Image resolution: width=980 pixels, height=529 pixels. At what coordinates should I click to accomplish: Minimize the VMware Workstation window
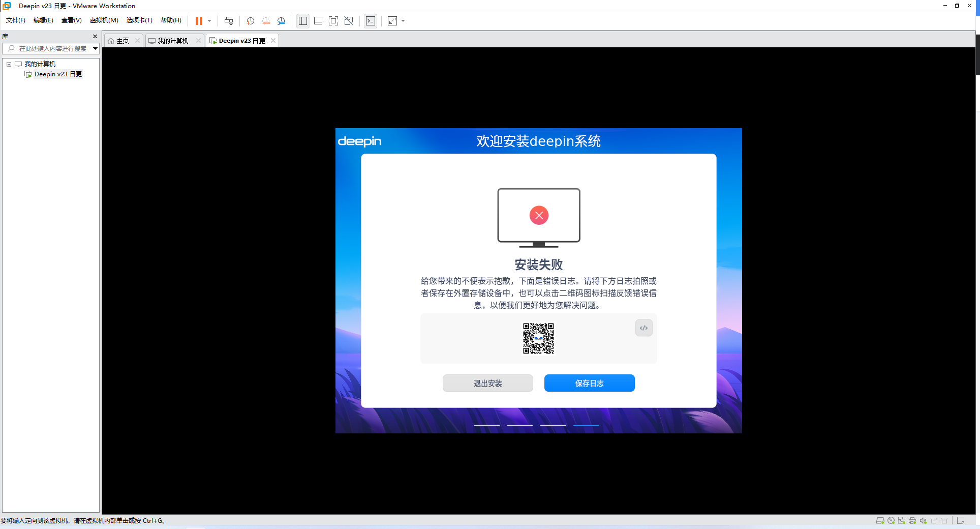945,6
